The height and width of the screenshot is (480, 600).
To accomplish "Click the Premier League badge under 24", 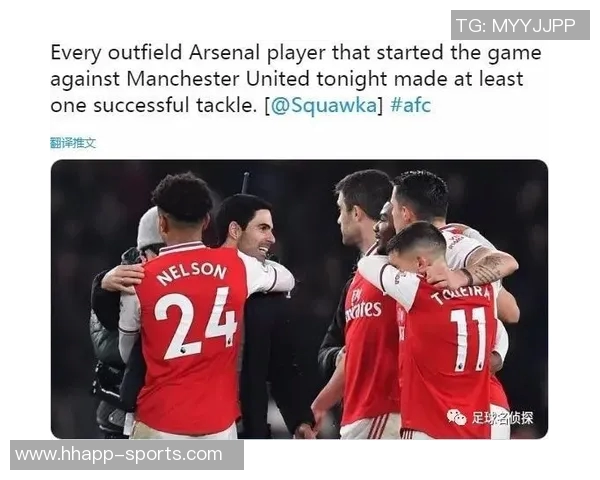I will click(x=183, y=350).
